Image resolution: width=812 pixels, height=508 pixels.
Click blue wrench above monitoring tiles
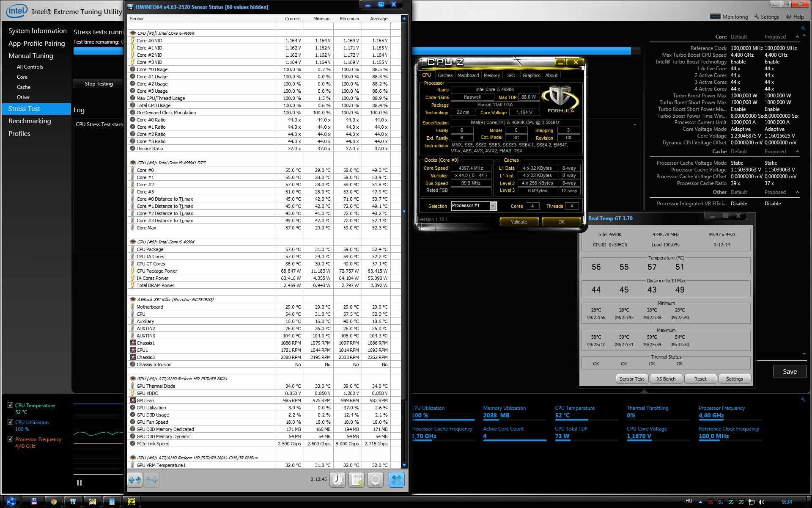[803, 399]
